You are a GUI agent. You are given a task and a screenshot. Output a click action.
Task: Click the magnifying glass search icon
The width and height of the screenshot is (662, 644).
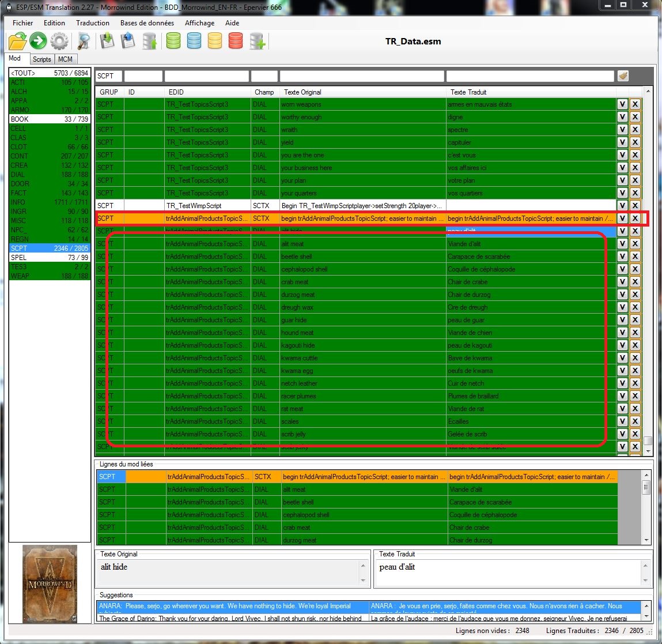[84, 41]
